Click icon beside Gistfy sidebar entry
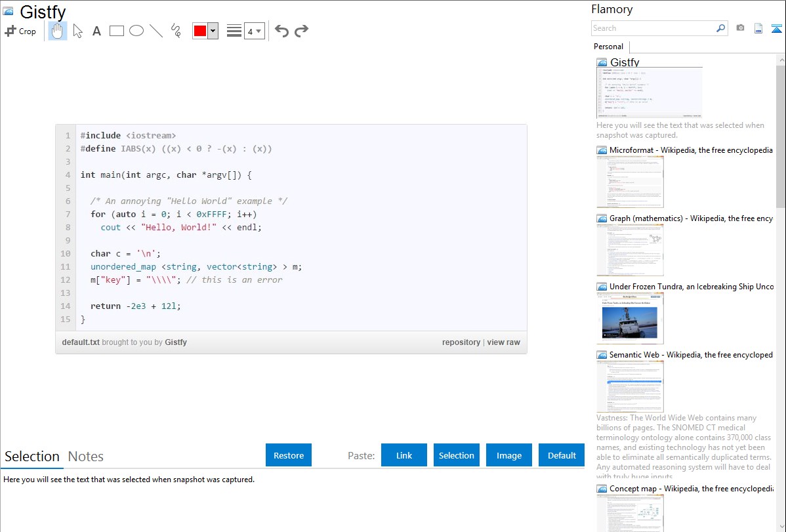 click(602, 63)
